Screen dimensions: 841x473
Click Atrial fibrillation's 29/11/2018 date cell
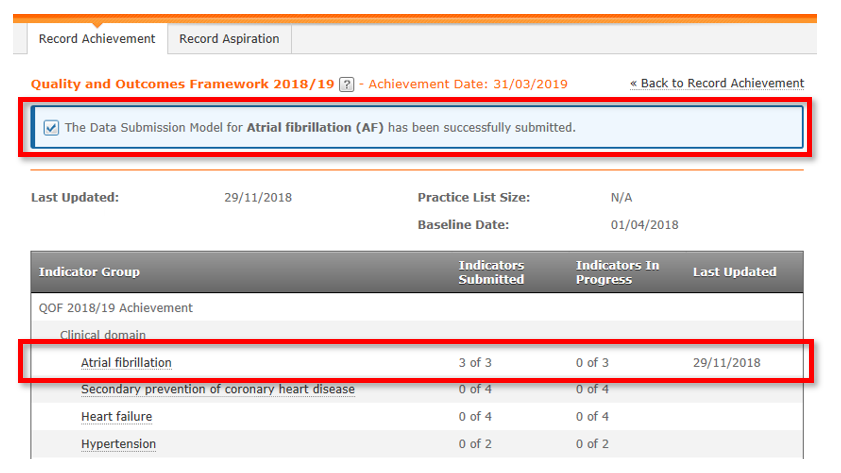[x=726, y=363]
